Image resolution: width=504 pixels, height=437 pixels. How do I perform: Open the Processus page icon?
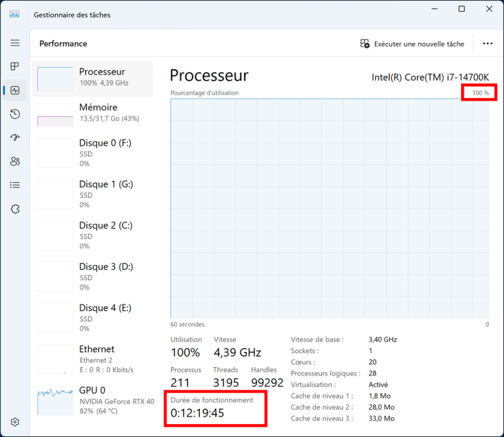click(x=15, y=66)
